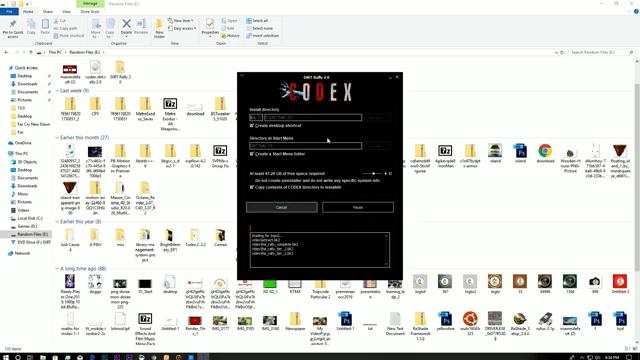Switch to the Home ribbon tab
The height and width of the screenshot is (360, 640).
coord(28,11)
